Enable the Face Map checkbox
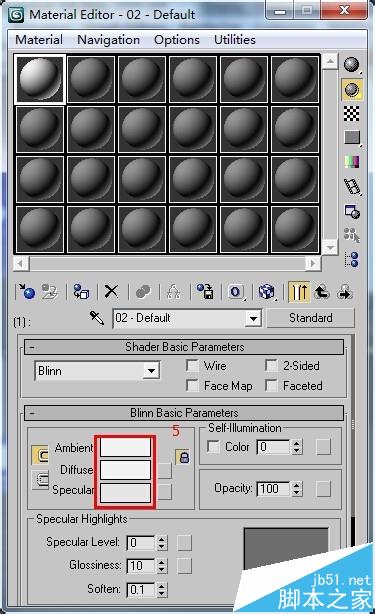The width and height of the screenshot is (375, 614). tap(192, 386)
